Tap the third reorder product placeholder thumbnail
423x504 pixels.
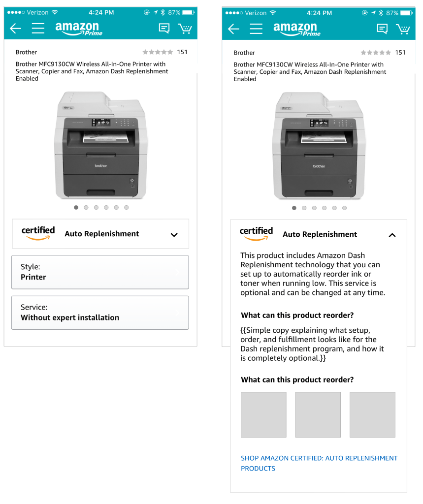(x=372, y=414)
